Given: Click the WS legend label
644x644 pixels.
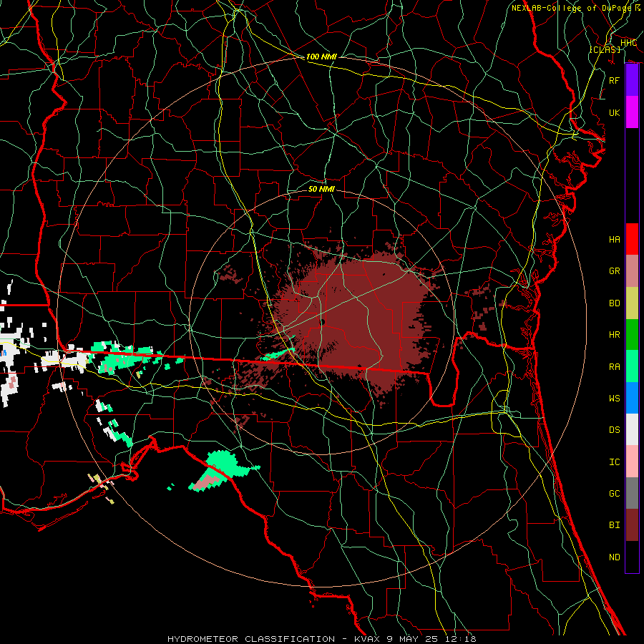Looking at the screenshot, I should point(615,398).
